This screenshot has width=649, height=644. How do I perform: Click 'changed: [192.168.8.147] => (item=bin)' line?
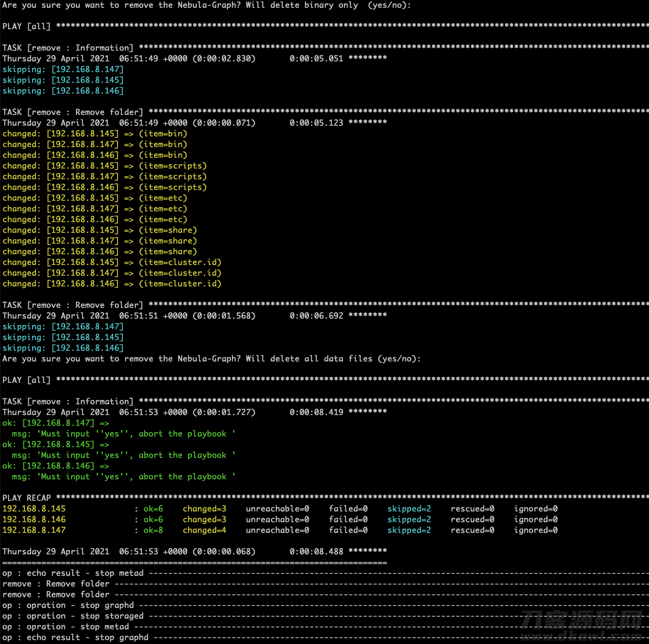tap(95, 145)
